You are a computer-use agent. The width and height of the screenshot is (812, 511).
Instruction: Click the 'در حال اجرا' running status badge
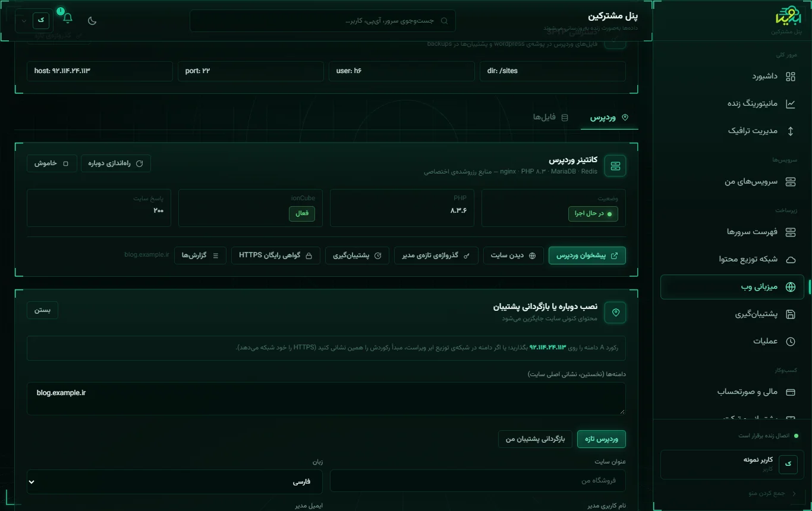(x=593, y=213)
